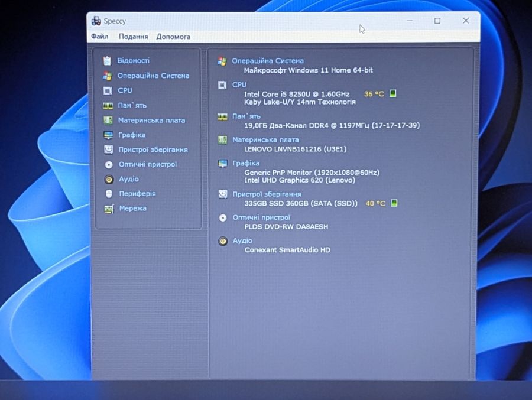The image size is (532, 400).
Task: Click Intel UHD Graphics 620 text
Action: [x=300, y=180]
